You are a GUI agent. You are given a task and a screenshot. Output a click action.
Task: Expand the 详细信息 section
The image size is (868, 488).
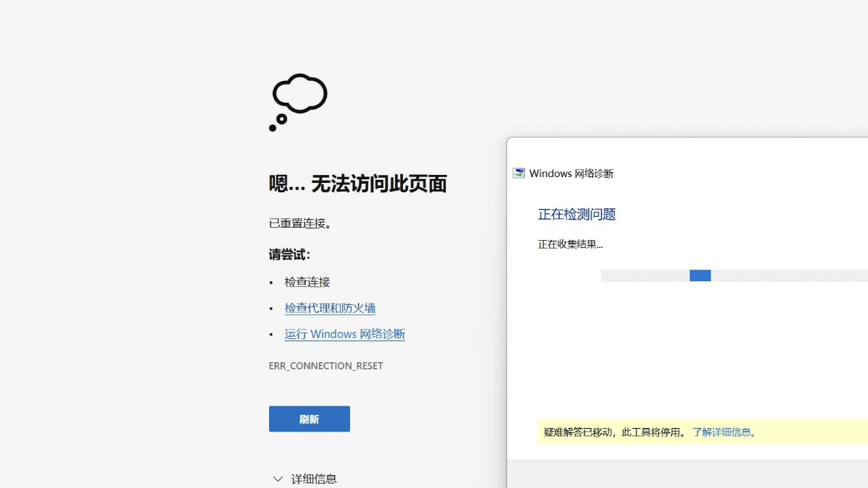tap(314, 478)
